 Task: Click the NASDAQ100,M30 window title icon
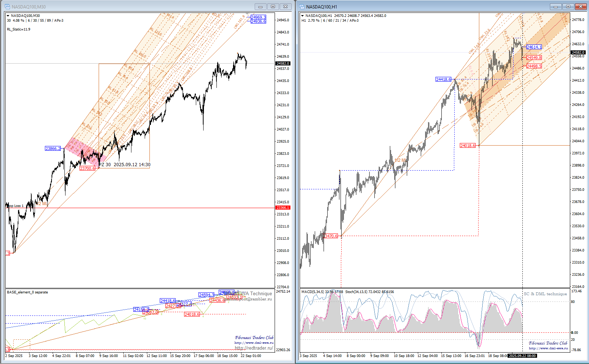click(x=7, y=7)
